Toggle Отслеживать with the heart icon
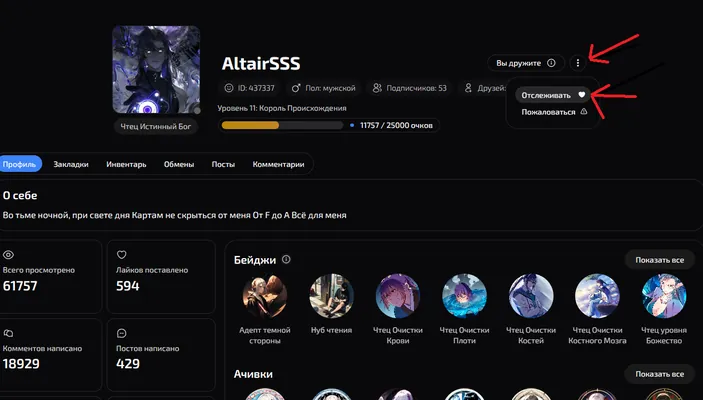703x400 pixels. pos(552,95)
